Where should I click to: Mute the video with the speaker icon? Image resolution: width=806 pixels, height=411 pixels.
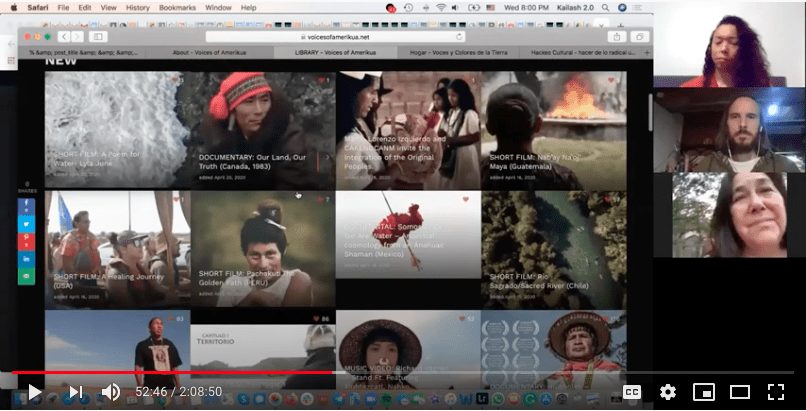110,392
